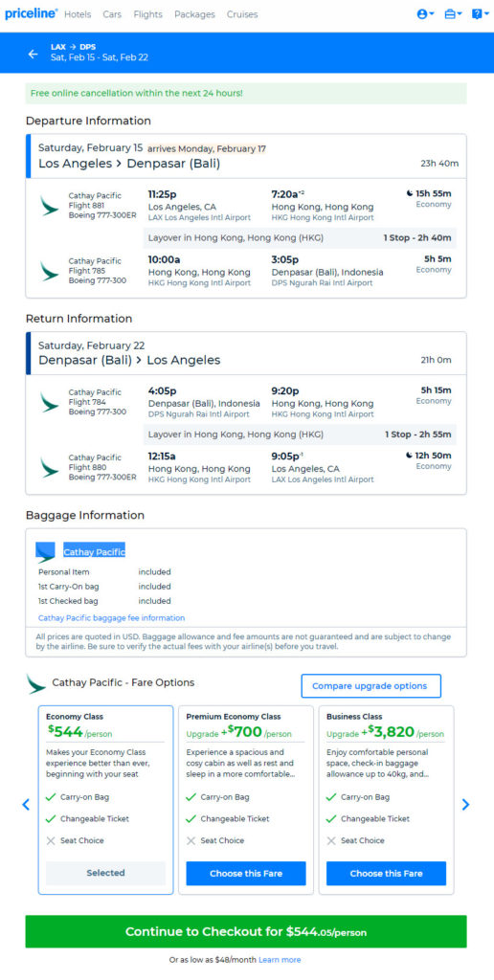The width and height of the screenshot is (494, 980).
Task: Open the Cruises menu item
Action: (x=242, y=14)
